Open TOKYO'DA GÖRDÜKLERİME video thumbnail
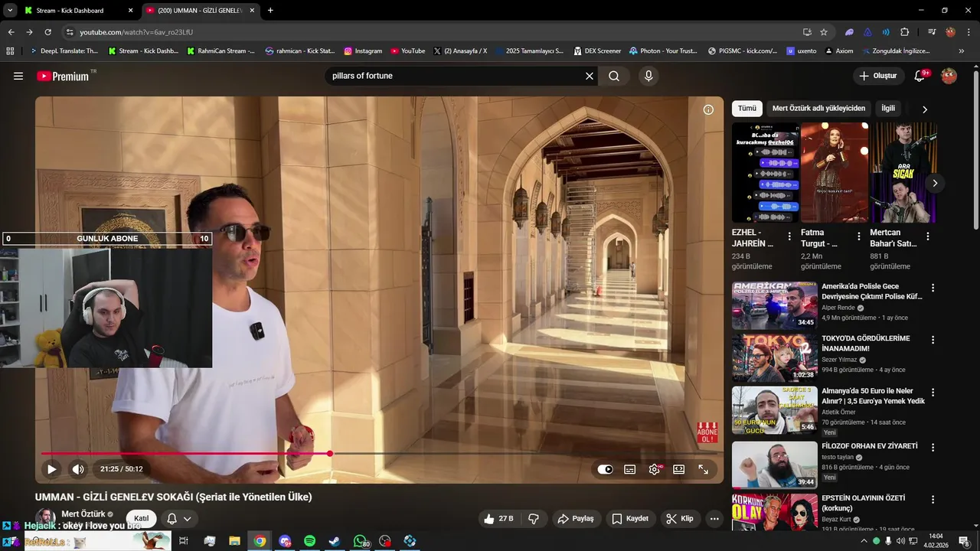 pyautogui.click(x=774, y=357)
